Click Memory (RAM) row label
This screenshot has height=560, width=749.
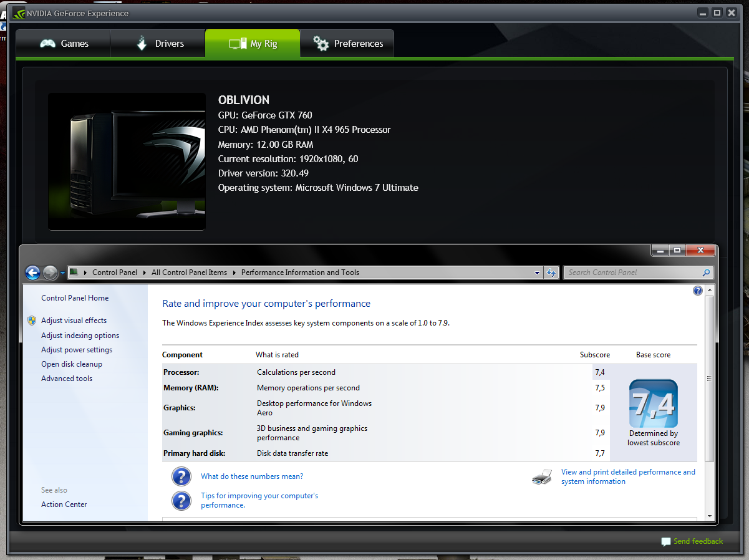[191, 388]
